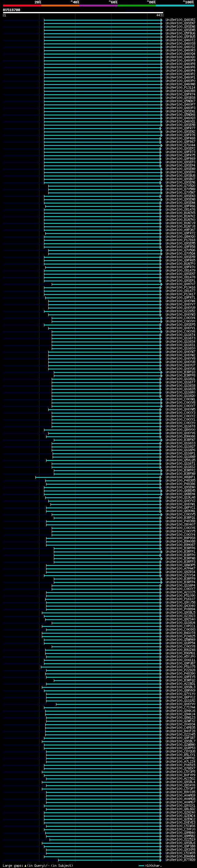
Task: Open hit UniRef100_P13114
Action: click(180, 88)
